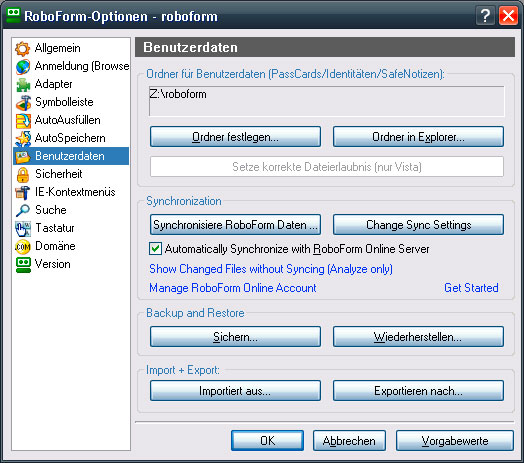Click the IE-Kontextmenüs icon
The height and width of the screenshot is (463, 524).
click(x=22, y=193)
